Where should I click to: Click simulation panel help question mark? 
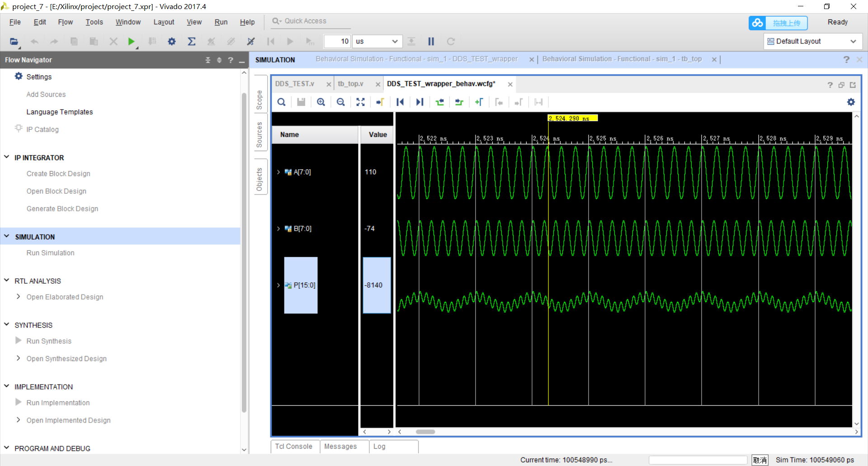click(x=846, y=60)
